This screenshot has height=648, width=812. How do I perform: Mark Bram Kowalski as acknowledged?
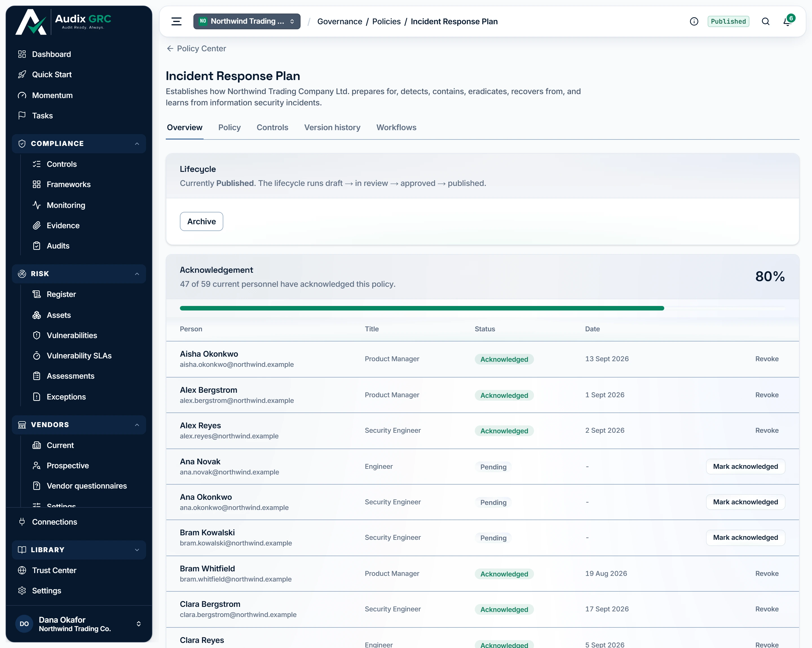(x=745, y=538)
